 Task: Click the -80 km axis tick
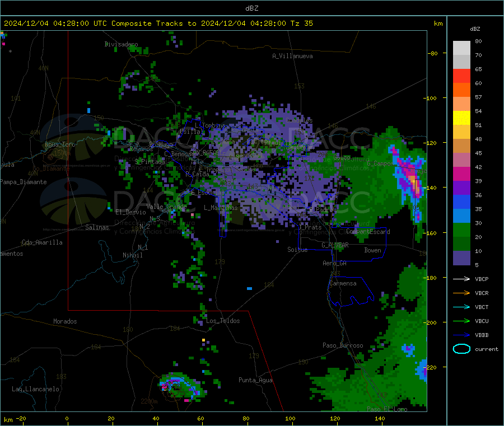[433, 53]
